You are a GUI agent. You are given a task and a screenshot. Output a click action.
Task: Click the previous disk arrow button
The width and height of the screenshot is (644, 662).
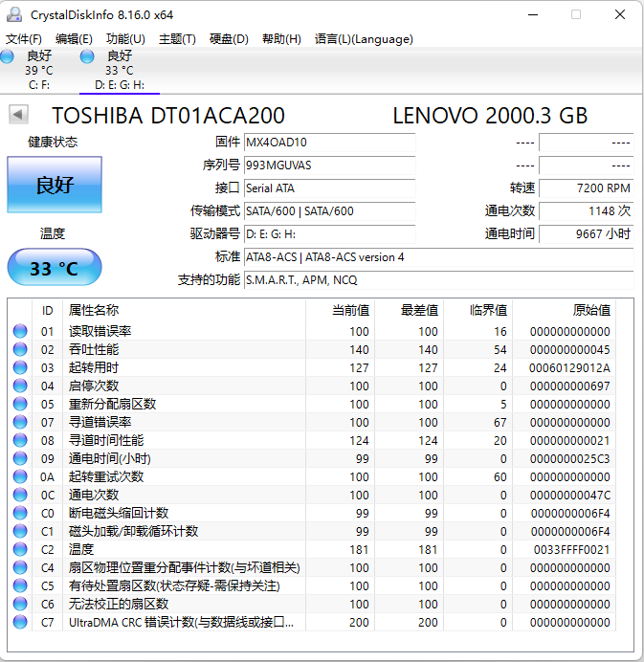point(18,115)
